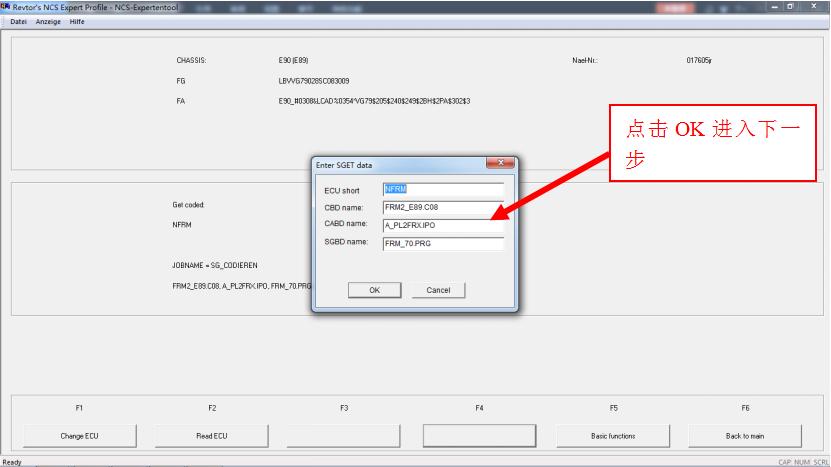This screenshot has width=831, height=467.
Task: Close the Enter SGET data dialog
Action: pyautogui.click(x=500, y=163)
